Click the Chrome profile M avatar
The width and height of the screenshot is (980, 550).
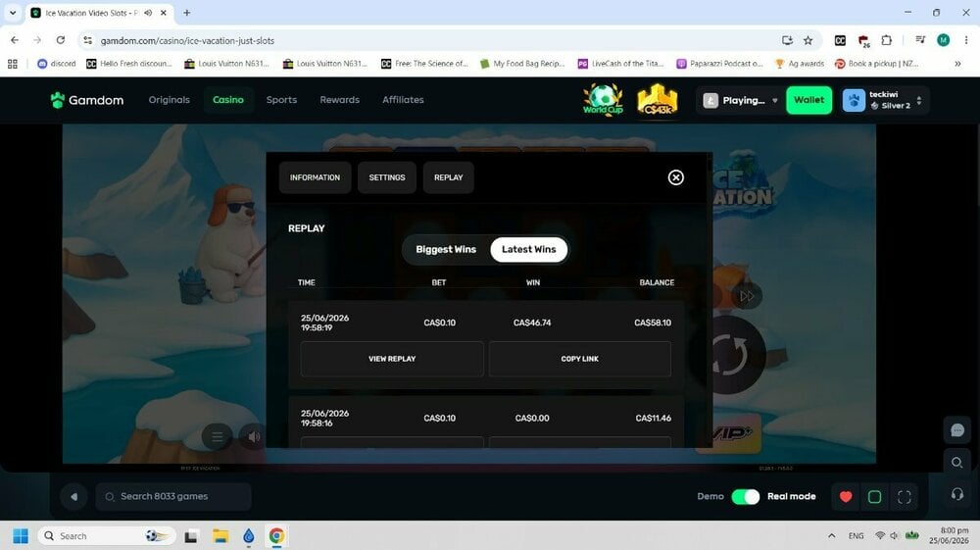click(943, 40)
